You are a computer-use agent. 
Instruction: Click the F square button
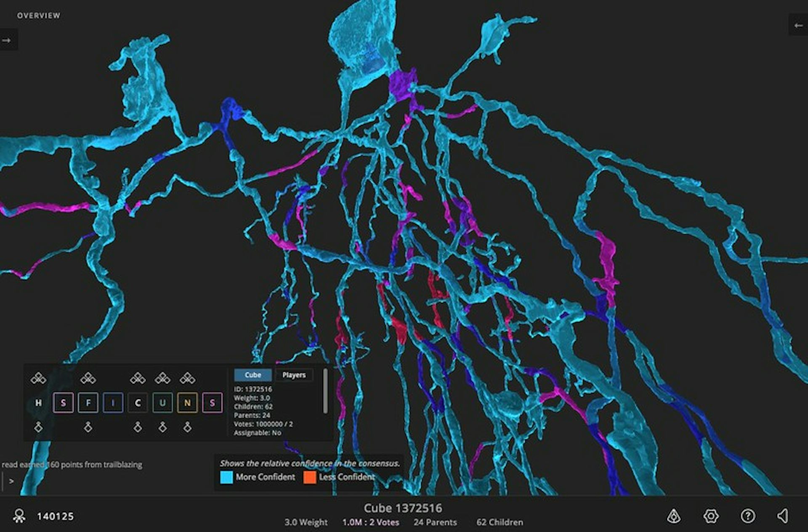[x=88, y=403]
